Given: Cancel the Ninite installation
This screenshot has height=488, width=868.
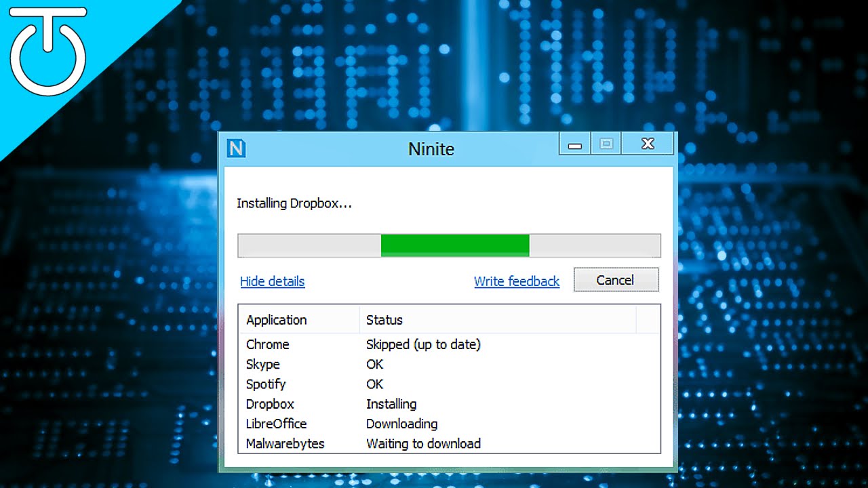Looking at the screenshot, I should (x=616, y=280).
